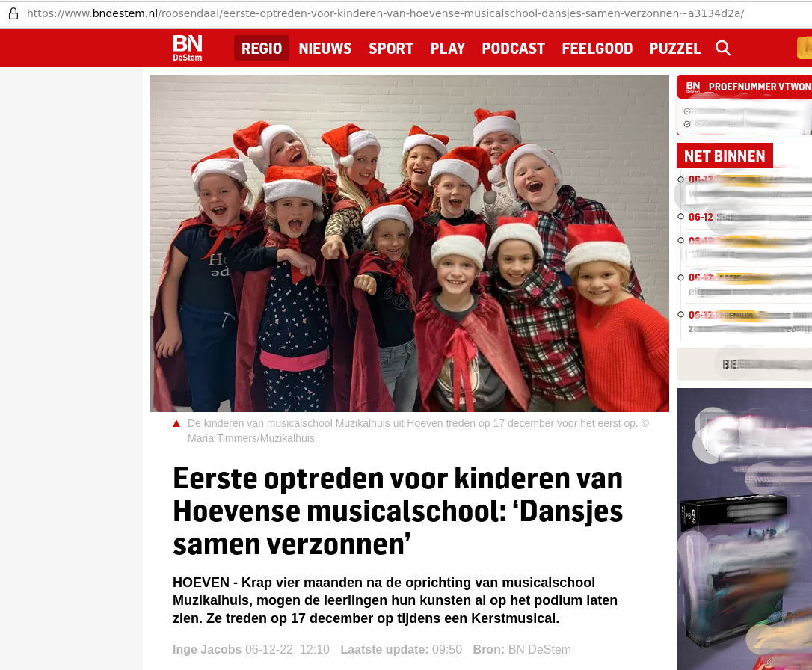The image size is (812, 670).
Task: Open FEELGOOD section
Action: pos(597,48)
